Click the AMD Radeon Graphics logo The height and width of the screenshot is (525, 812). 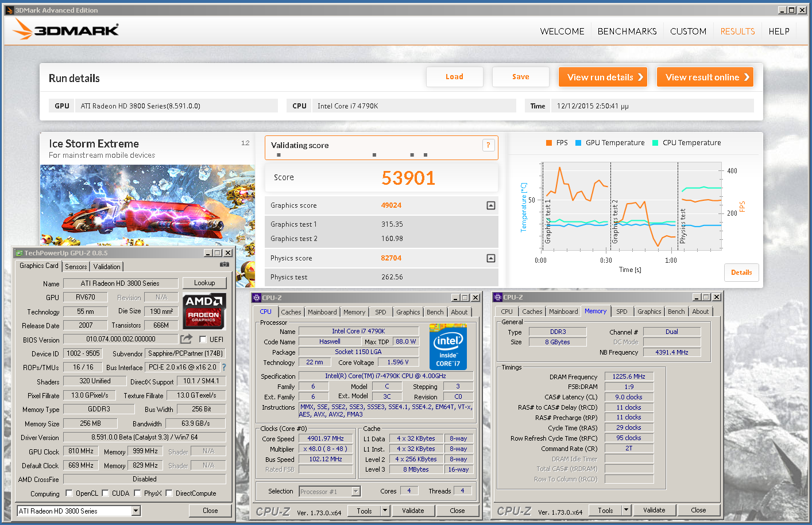coord(204,310)
